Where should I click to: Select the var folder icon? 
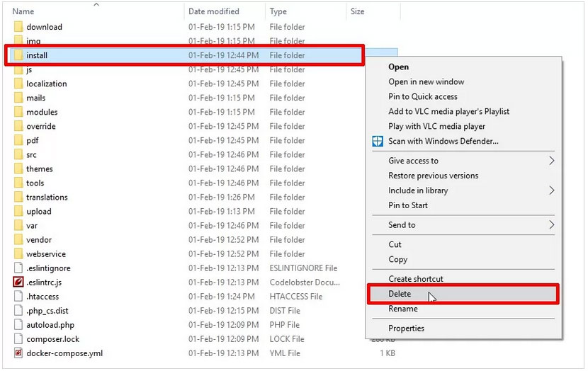(18, 226)
